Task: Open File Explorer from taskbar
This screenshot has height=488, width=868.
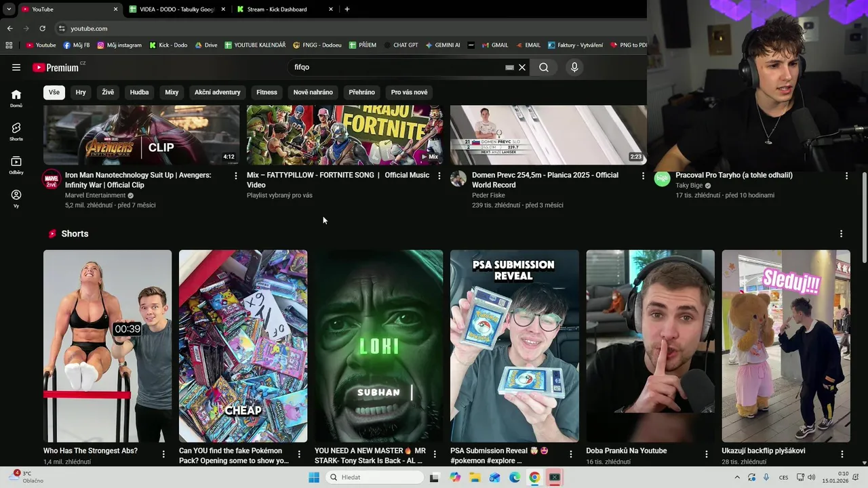Action: click(x=475, y=477)
